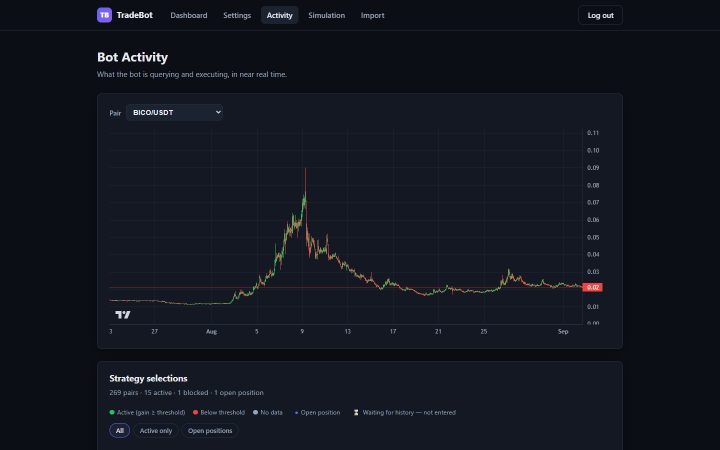Click the 'What the bot is querying' subtitle

[x=192, y=74]
